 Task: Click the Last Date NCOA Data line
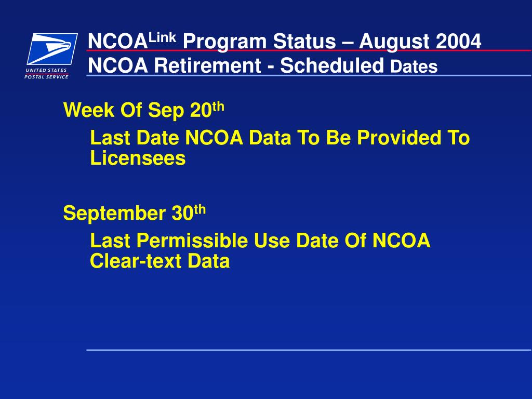click(280, 138)
